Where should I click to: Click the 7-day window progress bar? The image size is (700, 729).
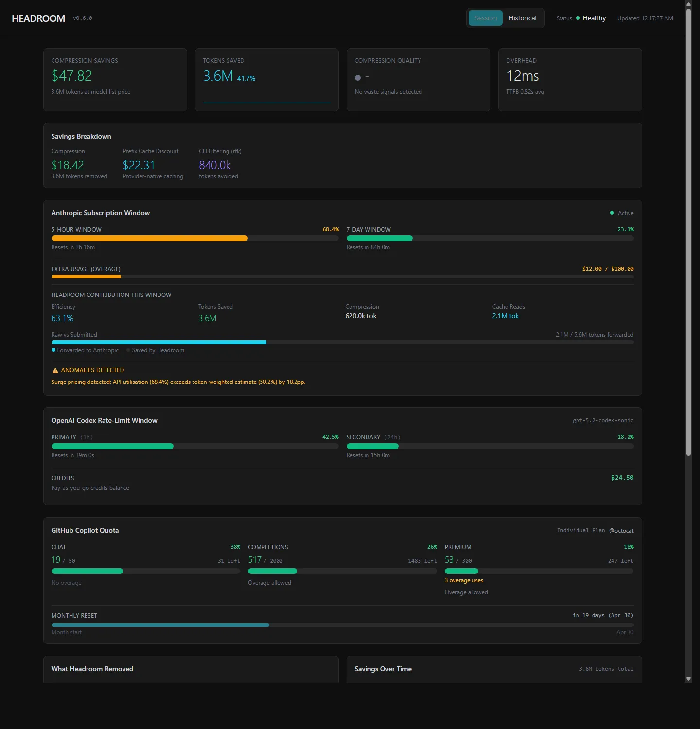(x=490, y=238)
